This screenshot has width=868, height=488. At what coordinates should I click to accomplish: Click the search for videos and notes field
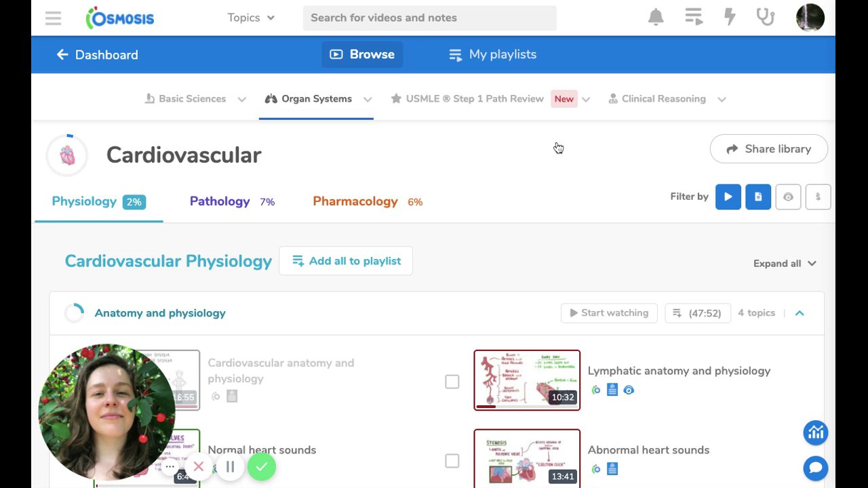(x=429, y=18)
